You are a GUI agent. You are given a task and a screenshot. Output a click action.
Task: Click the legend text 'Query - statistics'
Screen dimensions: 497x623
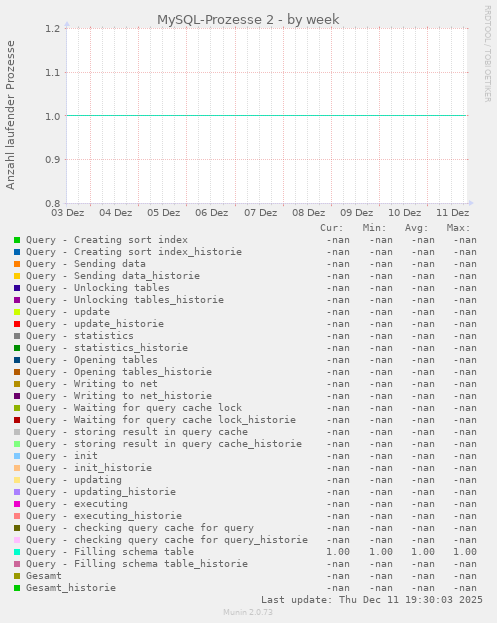click(80, 336)
